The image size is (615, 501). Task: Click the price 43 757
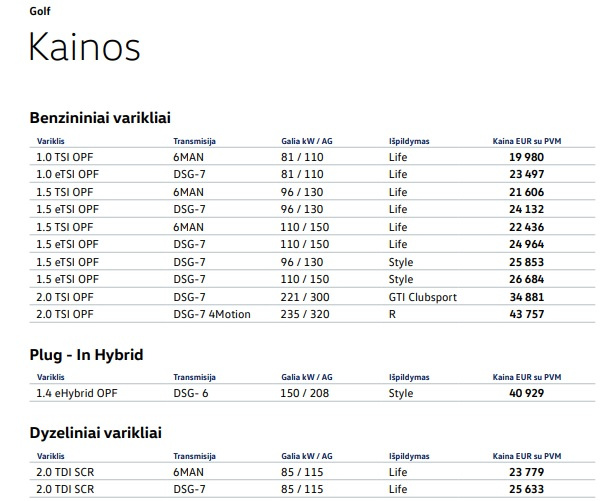click(x=526, y=314)
